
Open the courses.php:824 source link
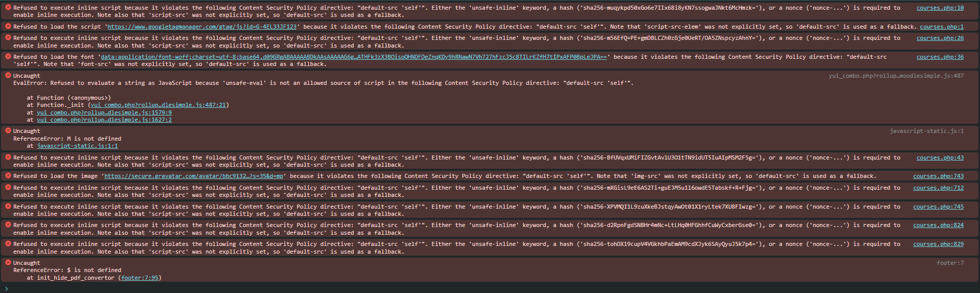[x=938, y=226]
